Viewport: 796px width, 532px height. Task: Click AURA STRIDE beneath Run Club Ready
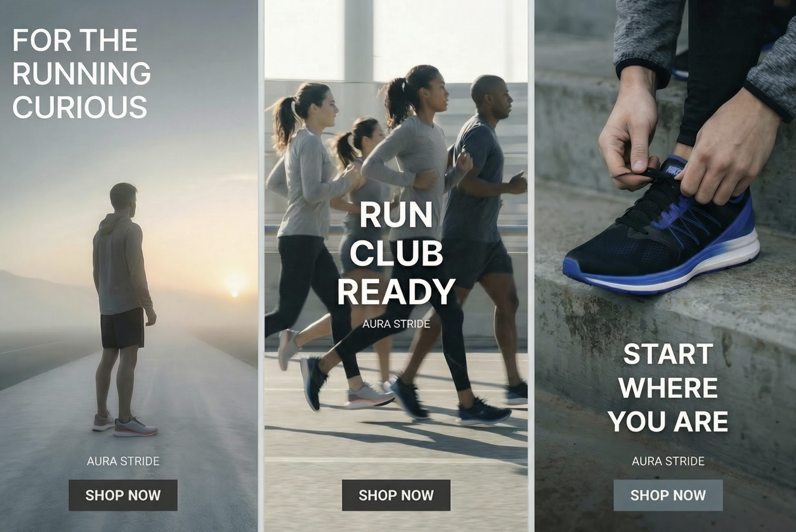[x=396, y=324]
